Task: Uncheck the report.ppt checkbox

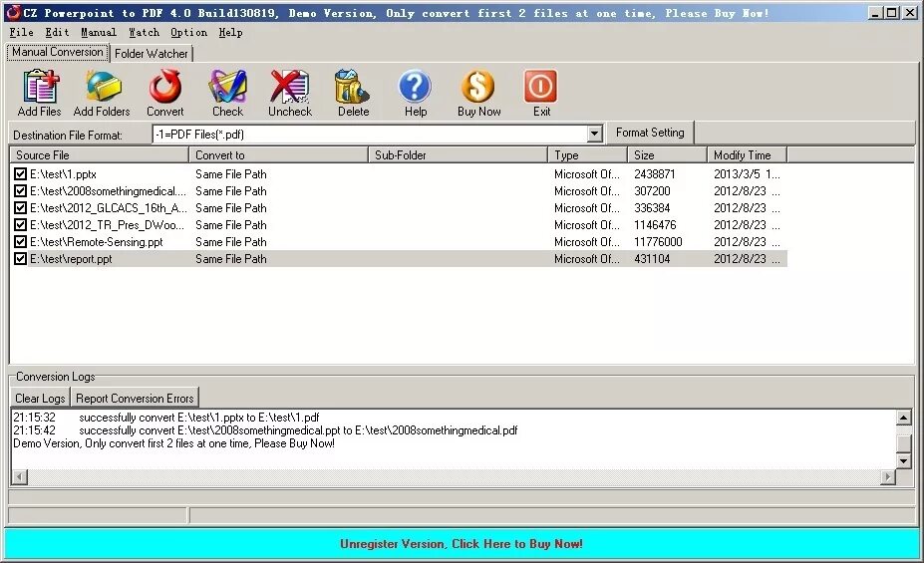Action: click(x=20, y=258)
